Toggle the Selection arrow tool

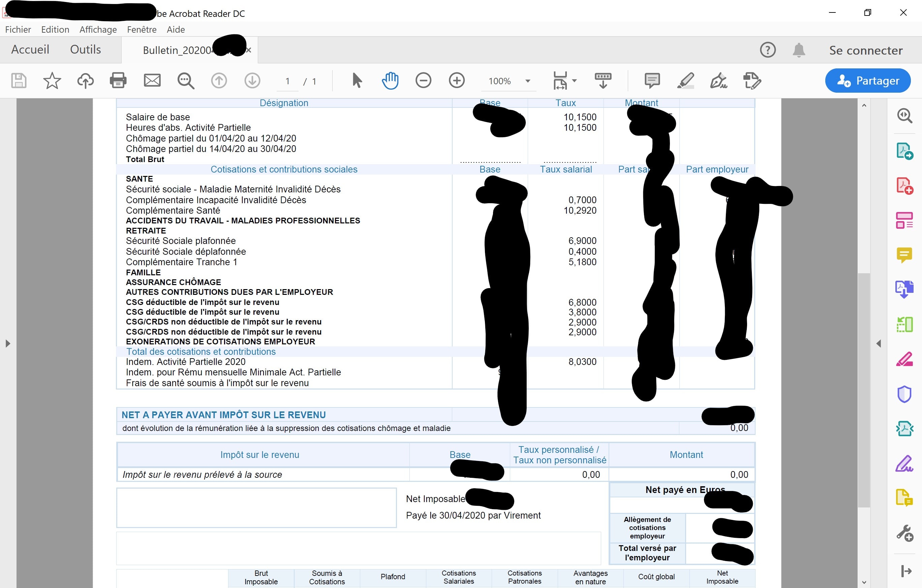357,81
